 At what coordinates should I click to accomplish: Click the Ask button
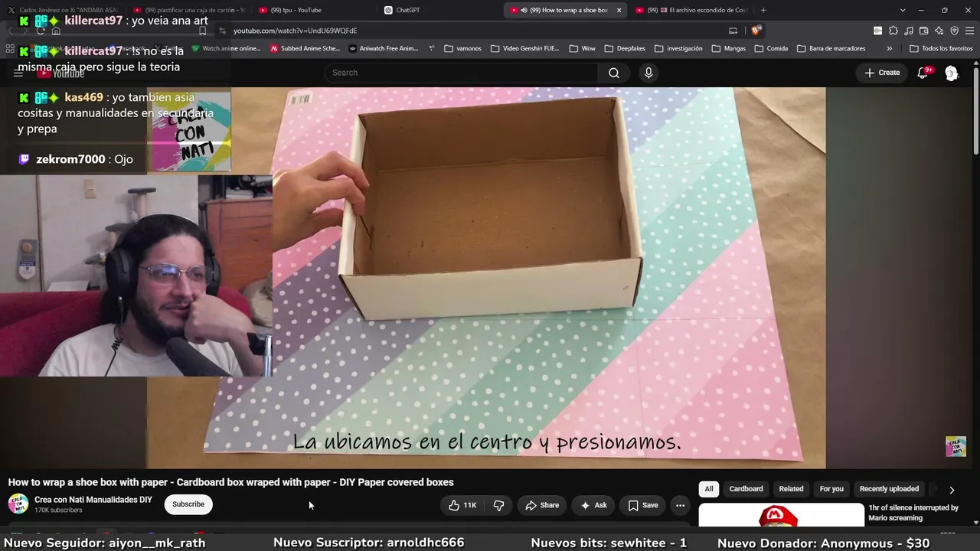tap(593, 505)
